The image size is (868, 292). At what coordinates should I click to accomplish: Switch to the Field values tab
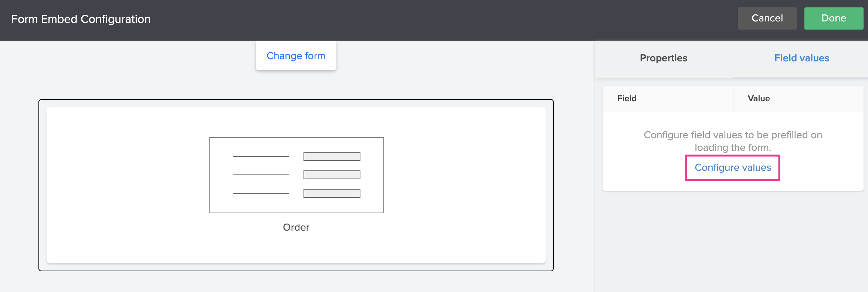pos(801,58)
